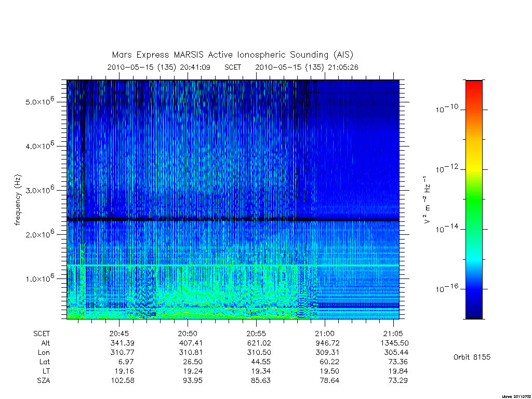Click altitude value 407.41
The width and height of the screenshot is (532, 399).
(x=191, y=343)
